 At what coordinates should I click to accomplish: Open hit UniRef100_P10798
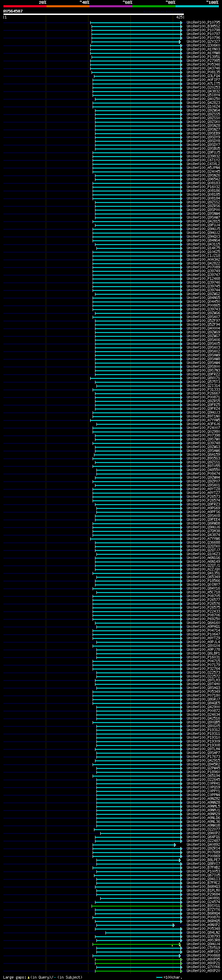click(x=203, y=30)
